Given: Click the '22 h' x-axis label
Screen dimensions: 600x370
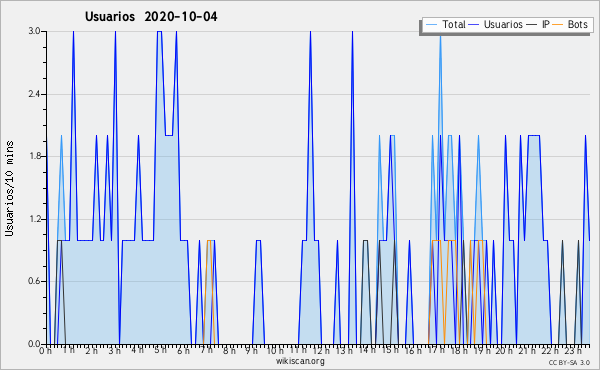Looking at the screenshot, I should (x=551, y=351).
